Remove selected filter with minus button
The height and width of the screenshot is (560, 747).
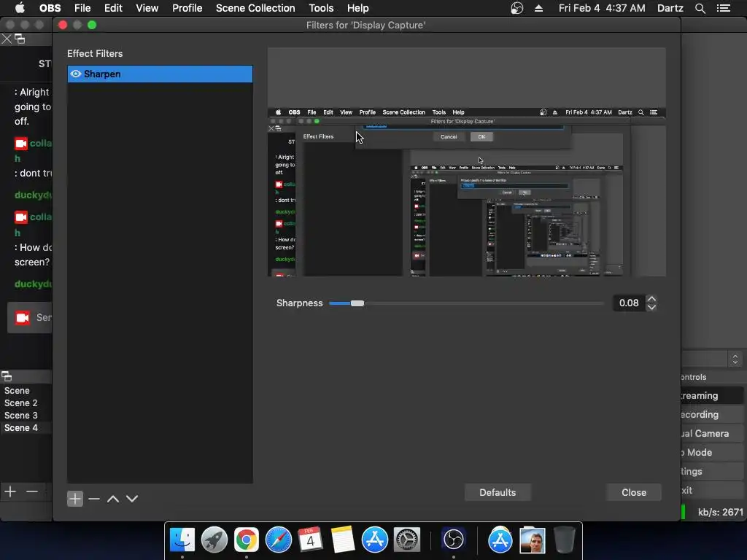click(x=94, y=499)
